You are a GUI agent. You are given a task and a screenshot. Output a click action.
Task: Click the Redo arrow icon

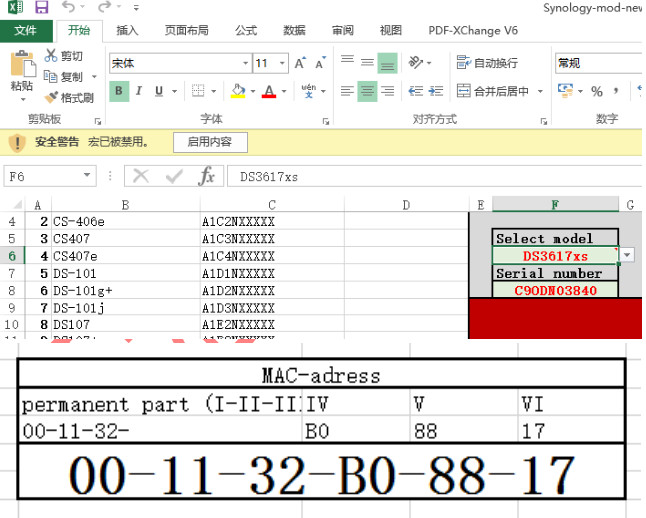click(105, 7)
